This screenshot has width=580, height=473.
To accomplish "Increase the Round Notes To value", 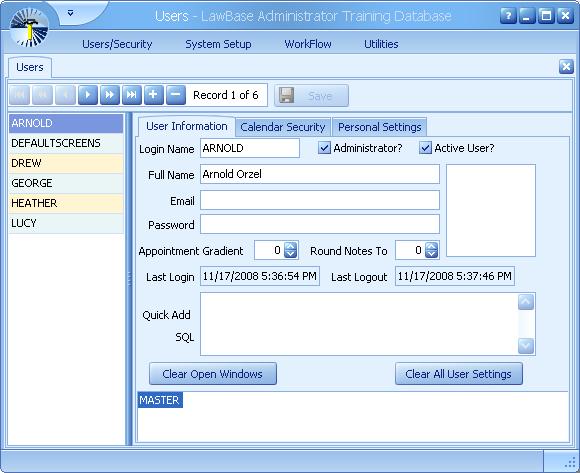I will pyautogui.click(x=432, y=246).
